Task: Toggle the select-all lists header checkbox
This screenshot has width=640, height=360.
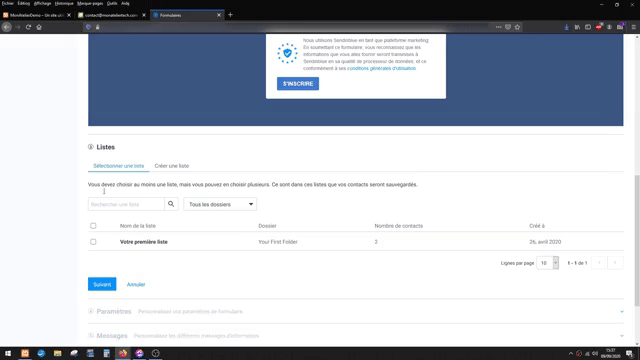Action: [93, 226]
